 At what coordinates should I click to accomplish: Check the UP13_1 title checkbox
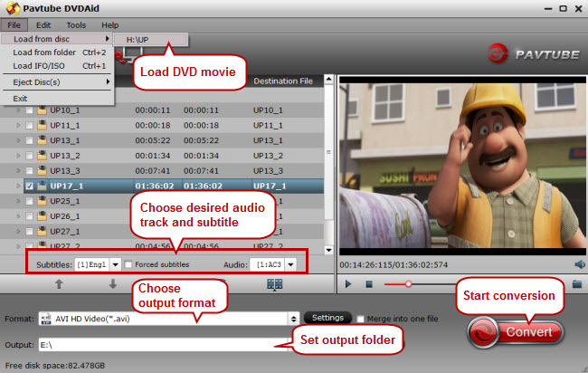click(29, 140)
